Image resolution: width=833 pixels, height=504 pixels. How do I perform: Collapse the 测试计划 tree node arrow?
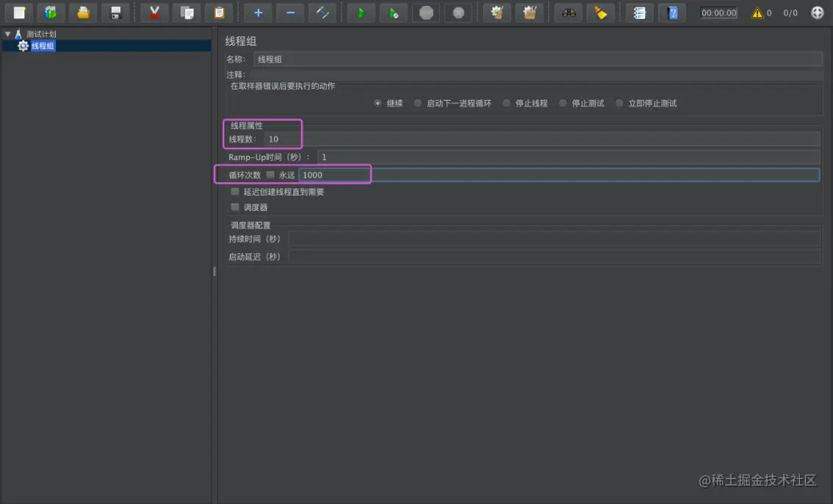point(7,34)
